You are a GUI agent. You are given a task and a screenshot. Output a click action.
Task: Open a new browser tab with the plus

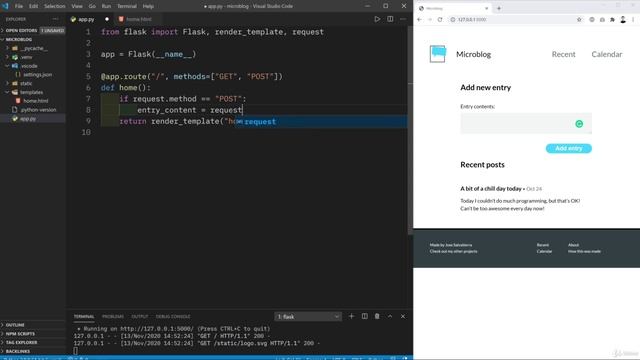(499, 8)
